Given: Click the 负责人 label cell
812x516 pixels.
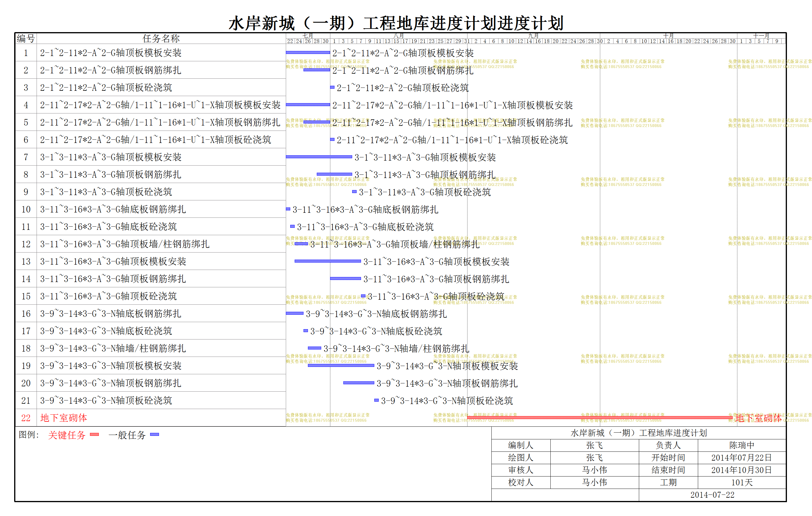Looking at the screenshot, I should pos(668,445).
